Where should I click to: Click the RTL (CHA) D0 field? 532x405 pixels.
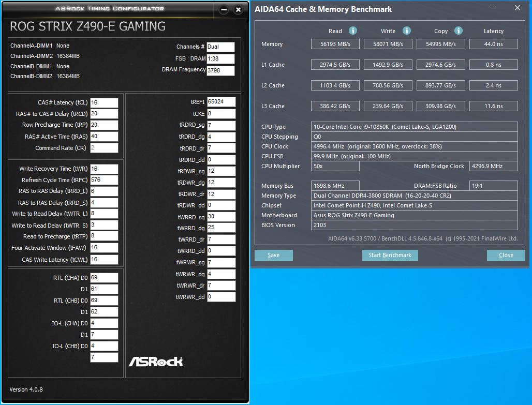pyautogui.click(x=104, y=278)
